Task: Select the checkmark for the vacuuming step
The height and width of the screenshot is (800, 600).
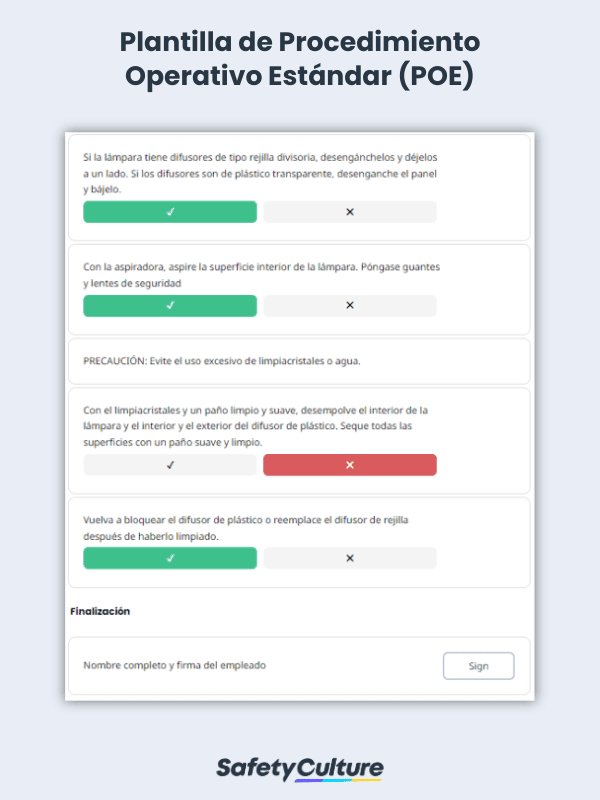Action: click(x=169, y=305)
